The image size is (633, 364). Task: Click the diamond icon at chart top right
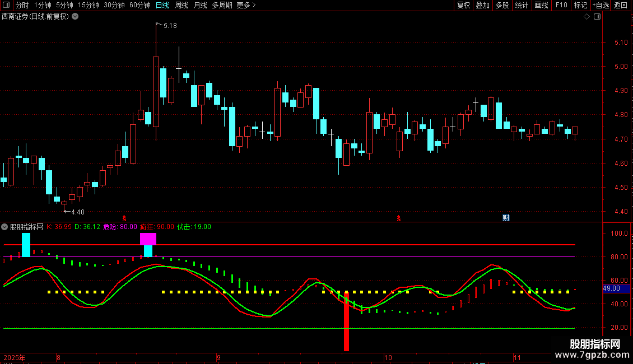click(x=587, y=17)
